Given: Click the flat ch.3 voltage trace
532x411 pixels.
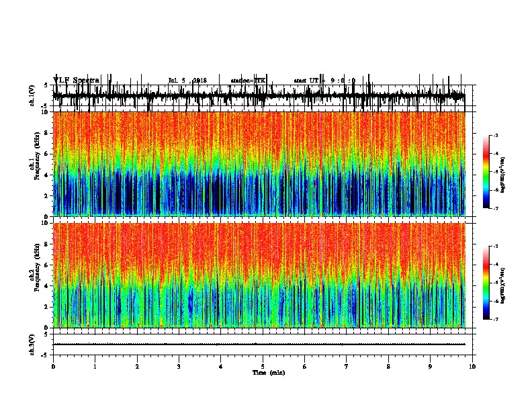Looking at the screenshot, I should coord(259,345).
